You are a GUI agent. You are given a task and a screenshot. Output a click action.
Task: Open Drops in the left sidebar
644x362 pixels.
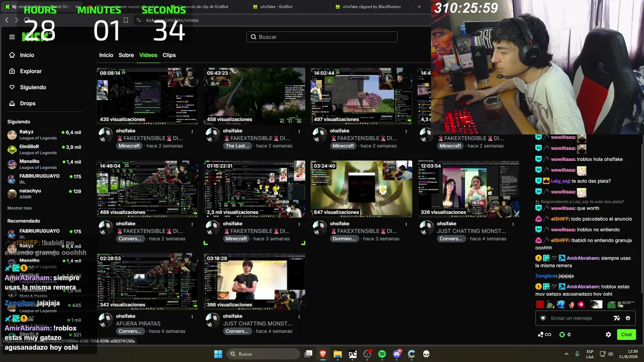coord(22,103)
